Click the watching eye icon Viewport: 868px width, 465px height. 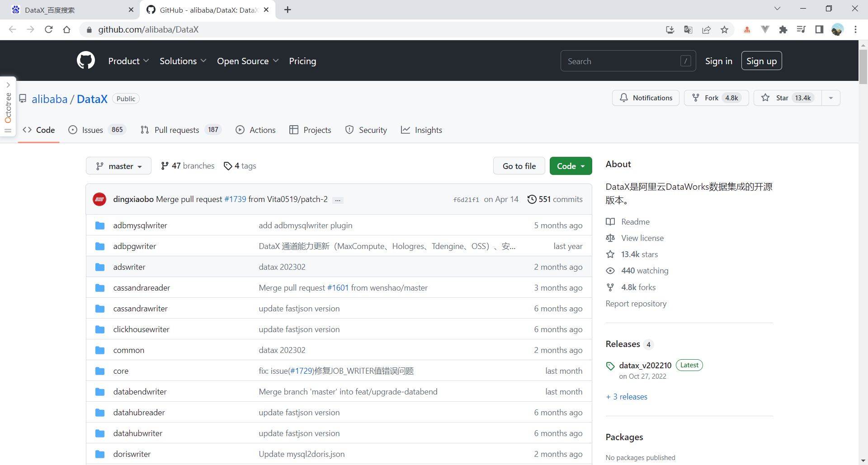(610, 271)
